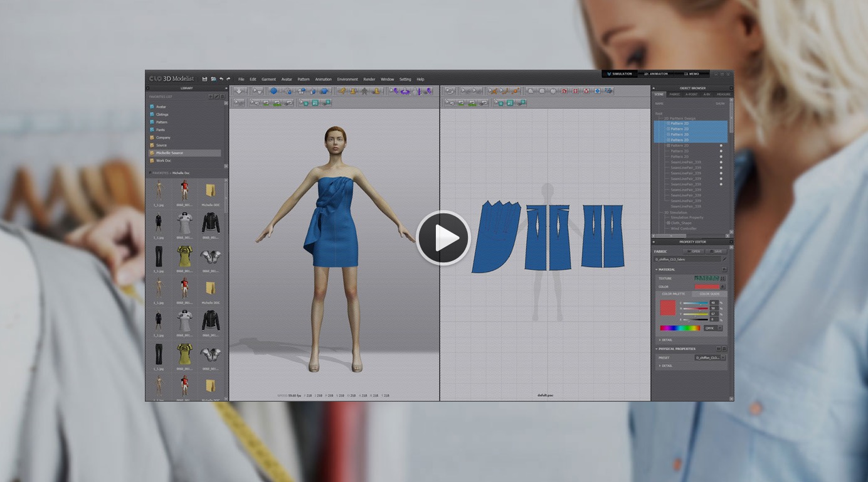Click the save disk icon in title bar
868x482 pixels.
click(x=204, y=79)
